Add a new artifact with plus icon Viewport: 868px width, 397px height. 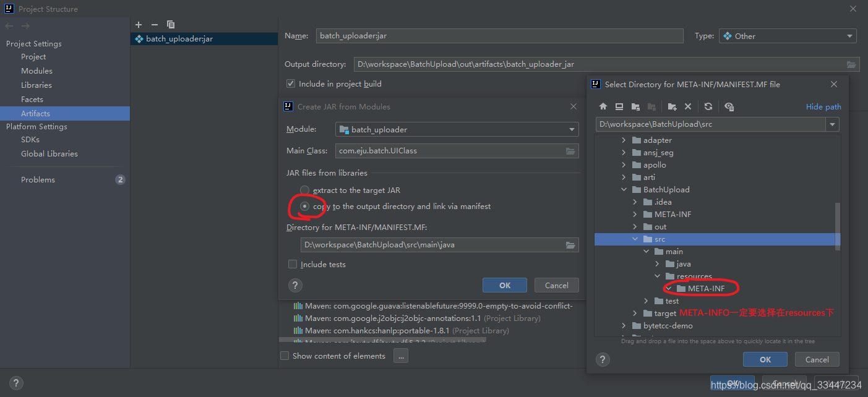click(x=139, y=25)
